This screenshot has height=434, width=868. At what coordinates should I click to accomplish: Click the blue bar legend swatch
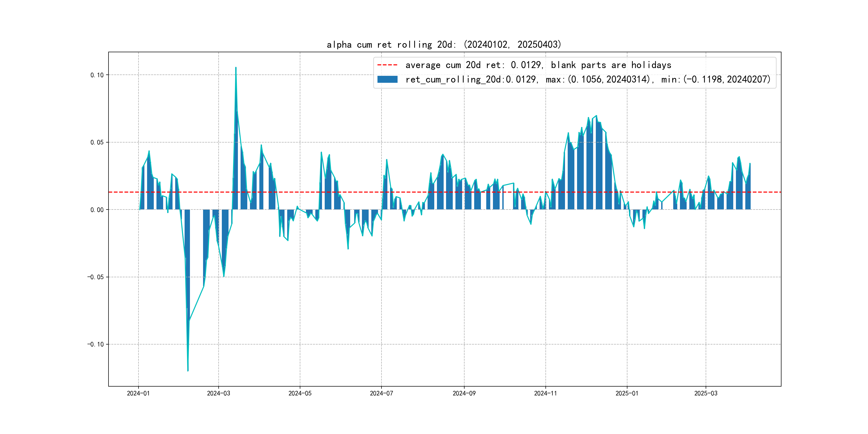click(x=387, y=79)
